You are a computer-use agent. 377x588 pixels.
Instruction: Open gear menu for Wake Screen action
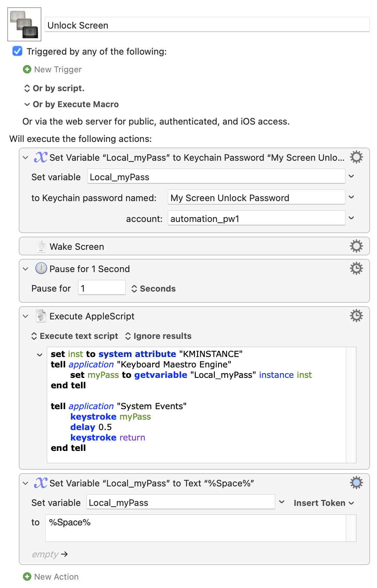tap(356, 246)
